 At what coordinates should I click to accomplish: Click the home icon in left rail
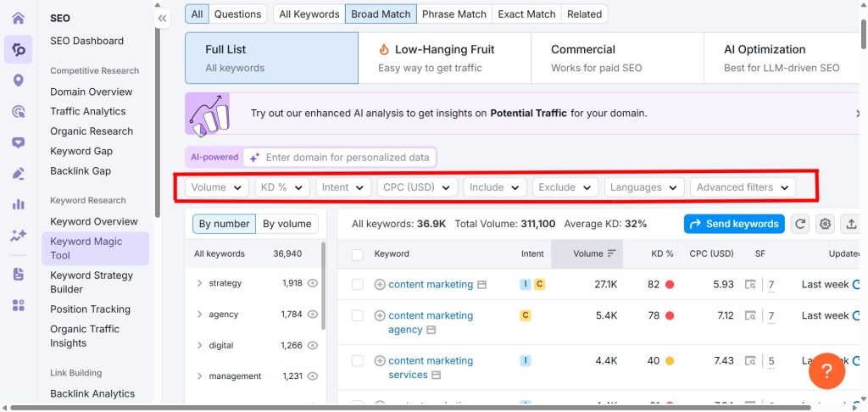click(18, 18)
